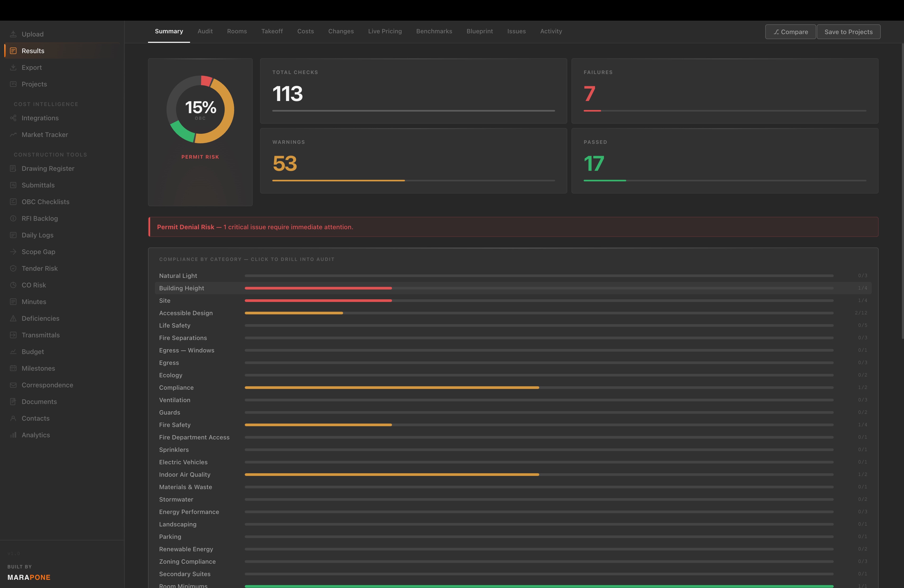Switch to the Audit tab
Image resolution: width=904 pixels, height=588 pixels.
(x=205, y=31)
